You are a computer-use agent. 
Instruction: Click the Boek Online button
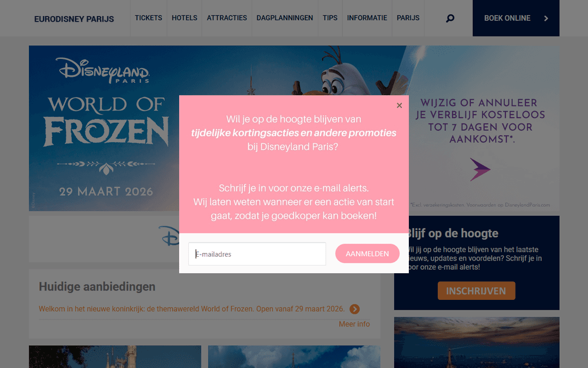click(516, 18)
